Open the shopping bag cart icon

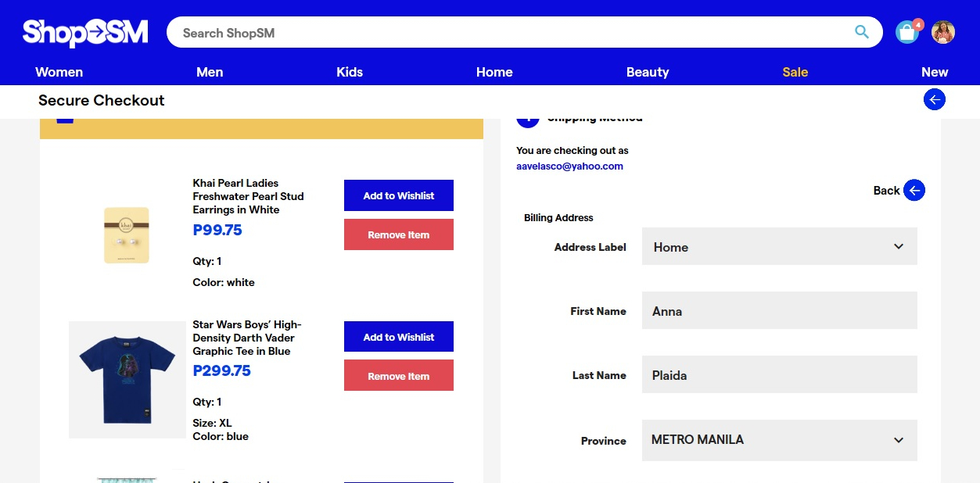coord(907,32)
